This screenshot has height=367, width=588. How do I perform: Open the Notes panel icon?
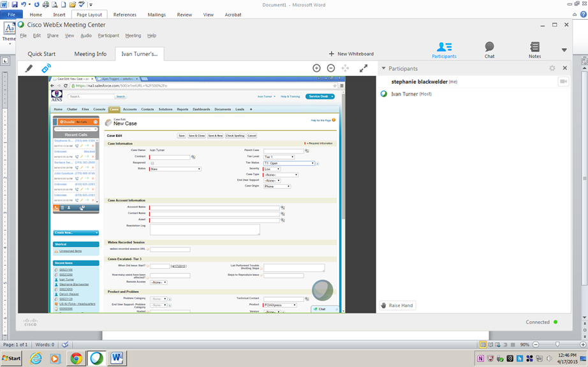(x=534, y=50)
